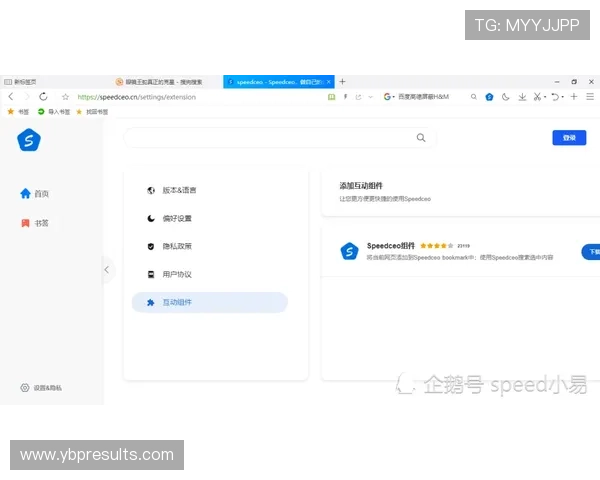
Task: Expand the screenshot tool dropdown arrow
Action: click(x=545, y=97)
